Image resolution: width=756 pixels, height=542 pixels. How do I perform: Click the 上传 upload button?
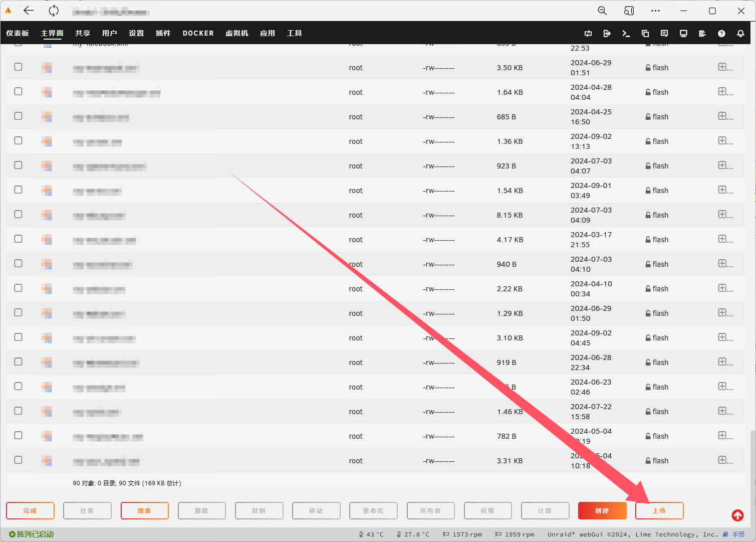click(659, 511)
